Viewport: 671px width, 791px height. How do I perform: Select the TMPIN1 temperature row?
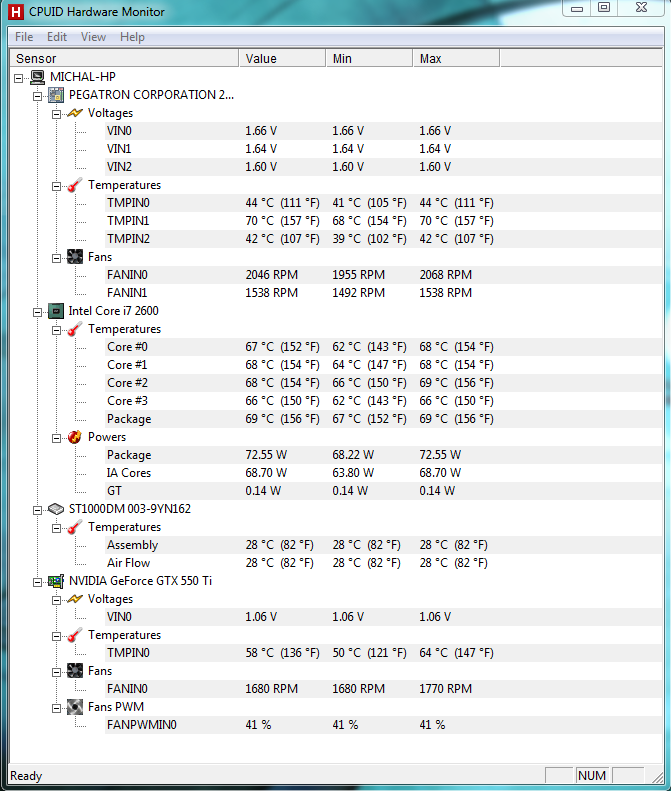point(383,221)
